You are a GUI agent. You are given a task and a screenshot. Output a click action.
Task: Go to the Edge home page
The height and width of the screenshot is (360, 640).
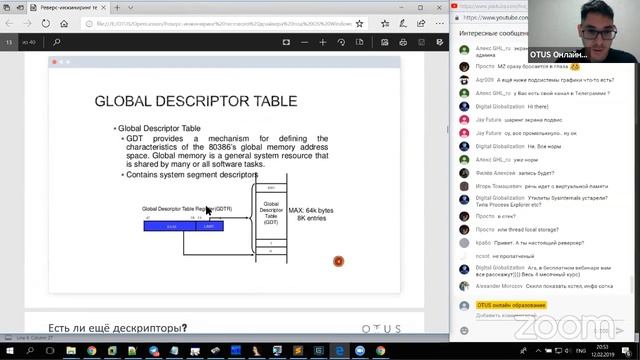[x=64, y=24]
